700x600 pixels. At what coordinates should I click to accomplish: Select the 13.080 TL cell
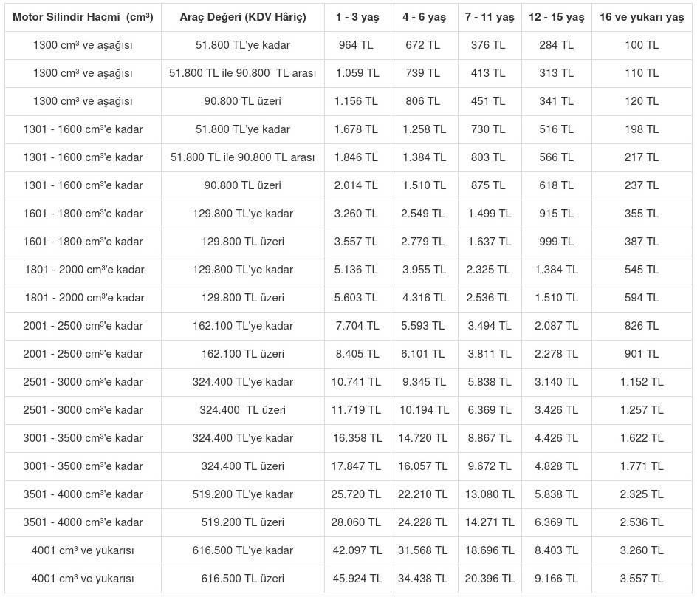[490, 494]
